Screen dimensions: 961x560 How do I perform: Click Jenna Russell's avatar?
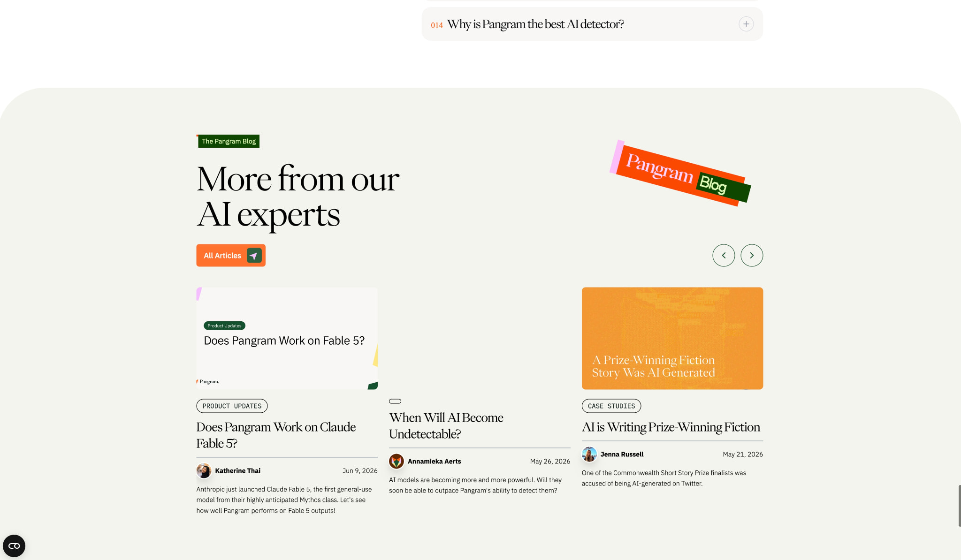(x=589, y=454)
